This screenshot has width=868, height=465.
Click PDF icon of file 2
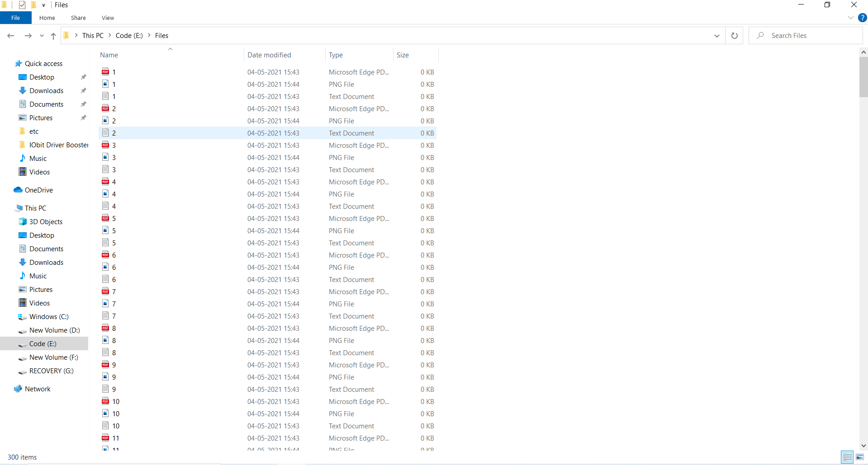[x=105, y=108]
